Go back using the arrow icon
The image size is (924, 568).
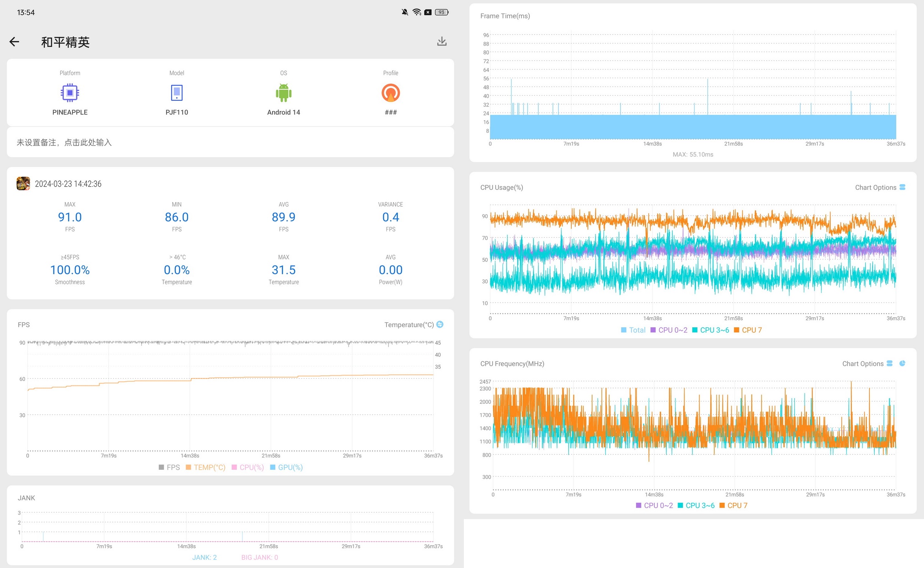tap(14, 42)
